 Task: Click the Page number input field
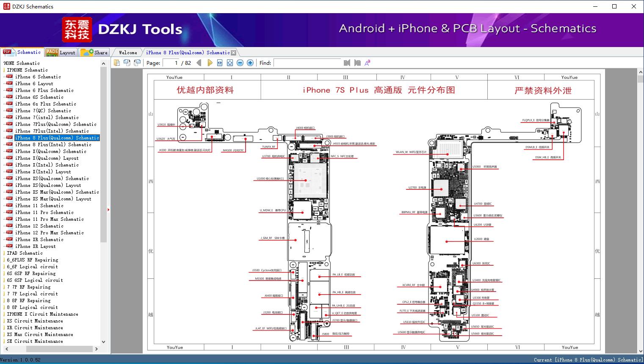coord(171,63)
